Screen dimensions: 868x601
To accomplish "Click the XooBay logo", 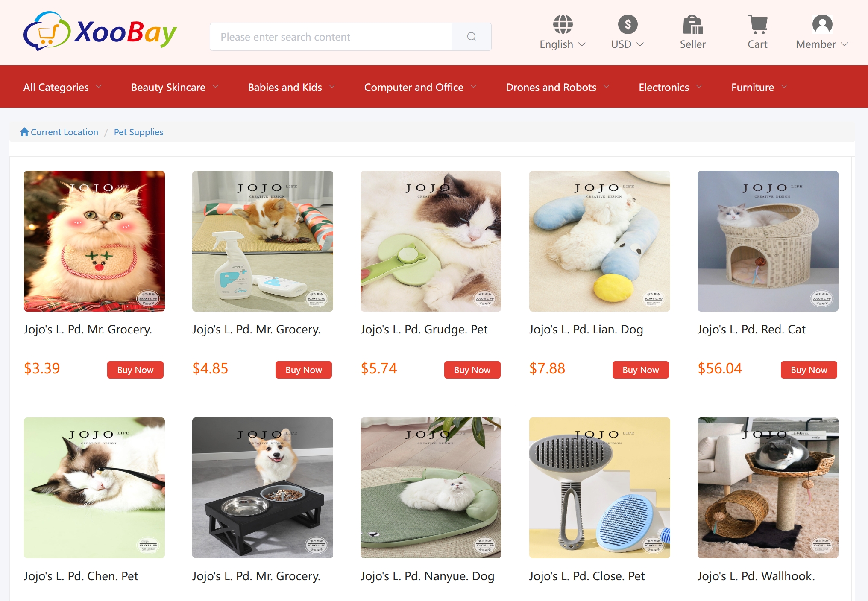I will pos(100,31).
